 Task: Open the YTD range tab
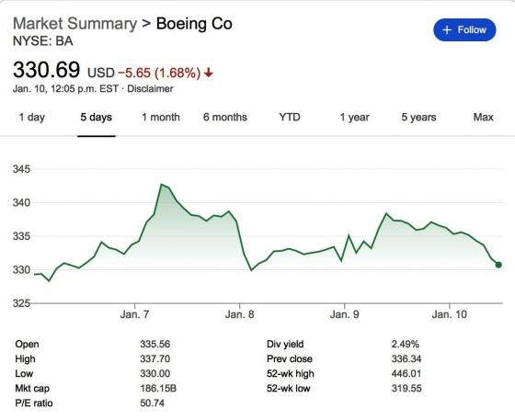point(290,117)
